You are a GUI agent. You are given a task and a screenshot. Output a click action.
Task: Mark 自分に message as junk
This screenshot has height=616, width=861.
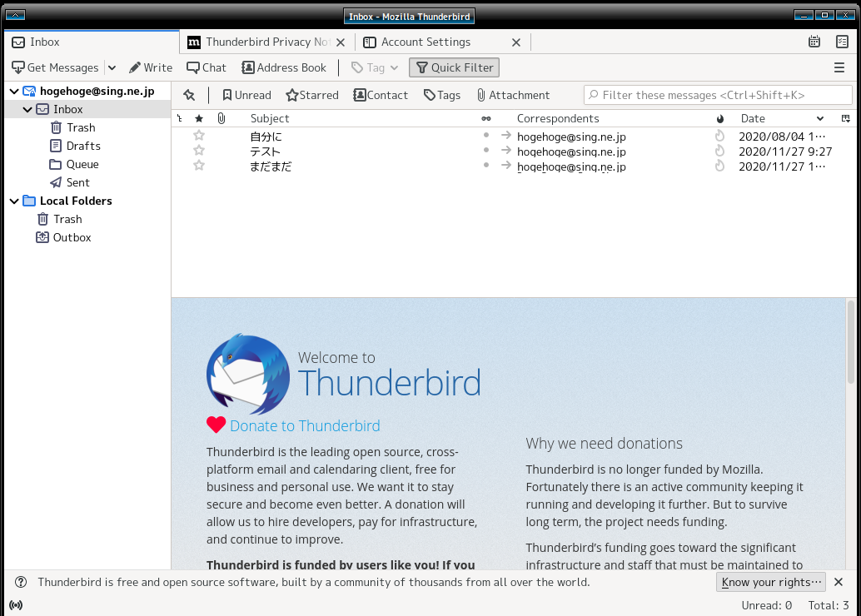pyautogui.click(x=719, y=136)
